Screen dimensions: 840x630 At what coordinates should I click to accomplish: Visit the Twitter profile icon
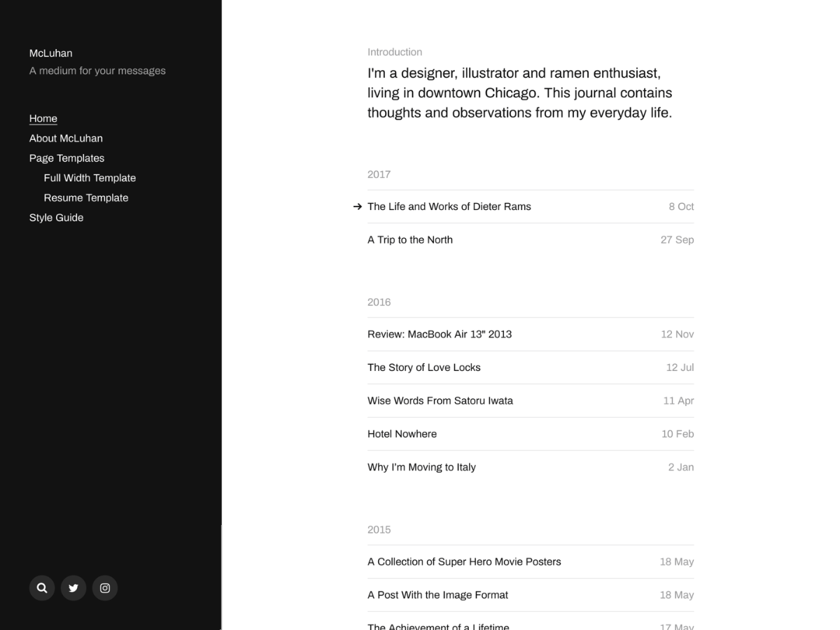coord(73,588)
